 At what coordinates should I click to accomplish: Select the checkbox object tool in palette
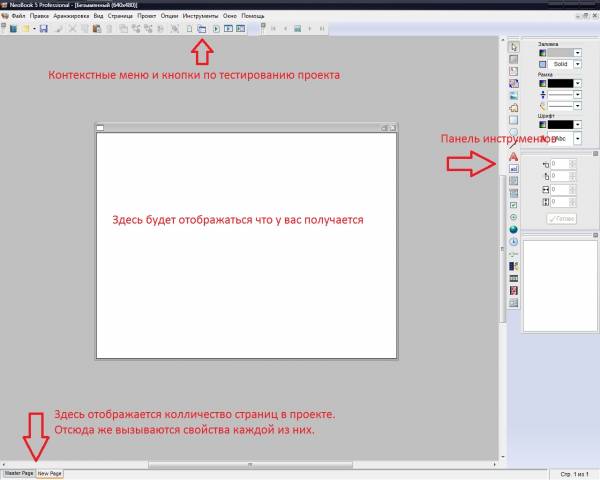[x=513, y=205]
